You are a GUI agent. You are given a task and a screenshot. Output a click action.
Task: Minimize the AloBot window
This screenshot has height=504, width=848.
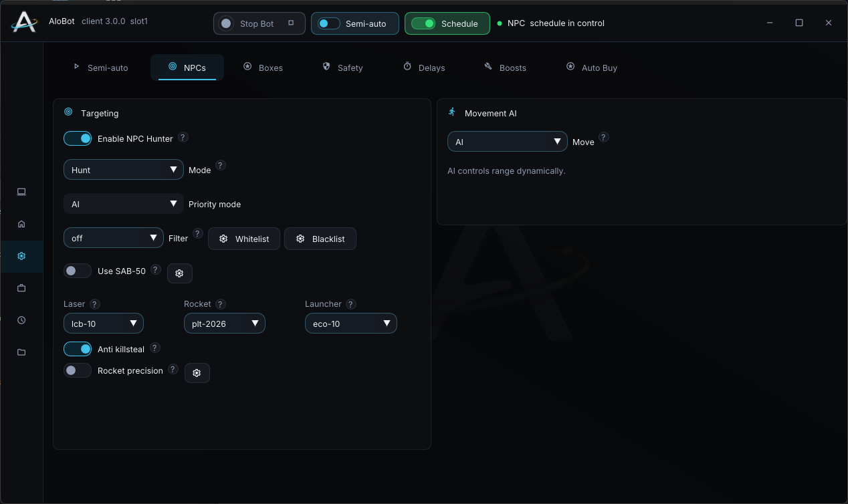(x=770, y=23)
